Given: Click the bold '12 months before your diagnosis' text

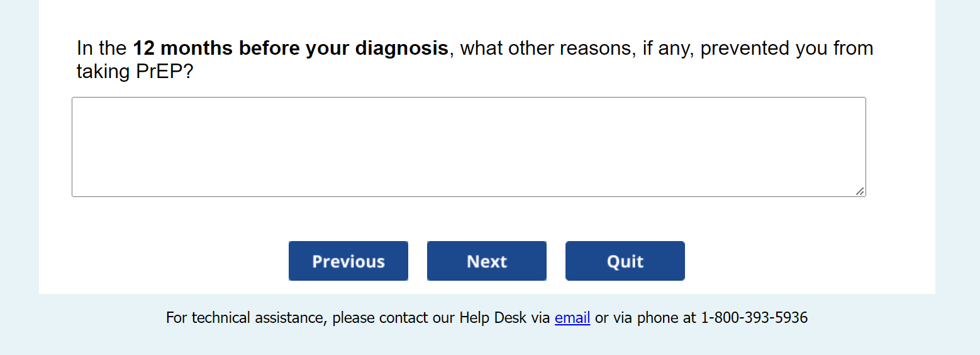Looking at the screenshot, I should [x=290, y=48].
